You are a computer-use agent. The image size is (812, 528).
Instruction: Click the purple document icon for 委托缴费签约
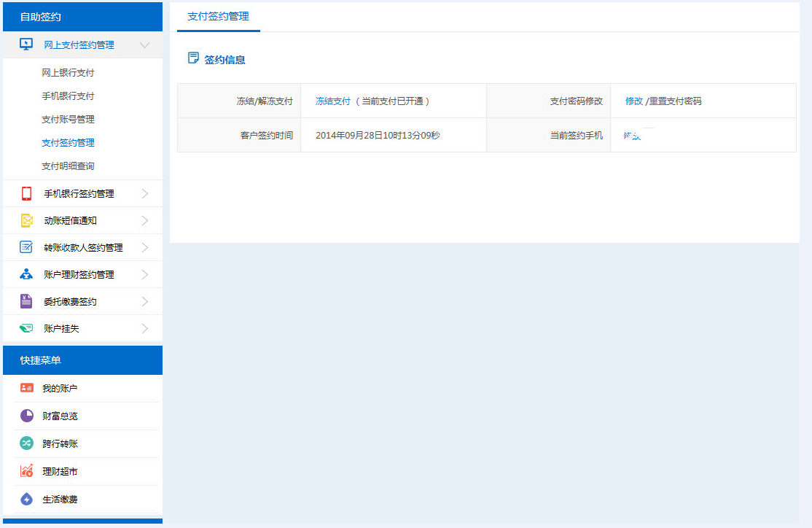click(x=26, y=301)
